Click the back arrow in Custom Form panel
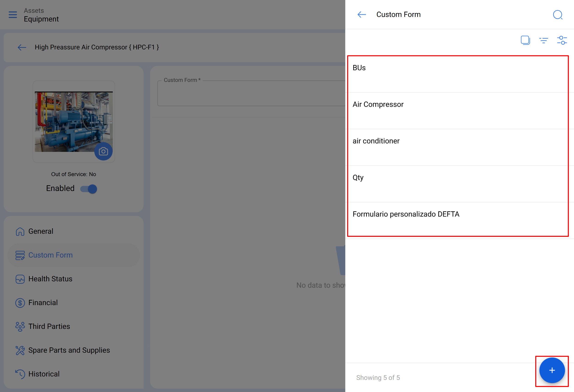The image size is (574, 392). pyautogui.click(x=362, y=15)
